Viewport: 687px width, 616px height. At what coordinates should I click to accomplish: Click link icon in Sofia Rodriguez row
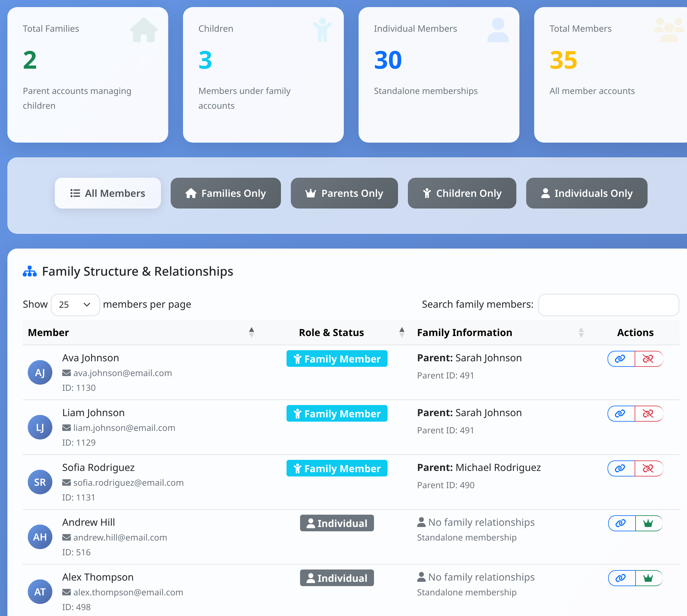coord(621,468)
